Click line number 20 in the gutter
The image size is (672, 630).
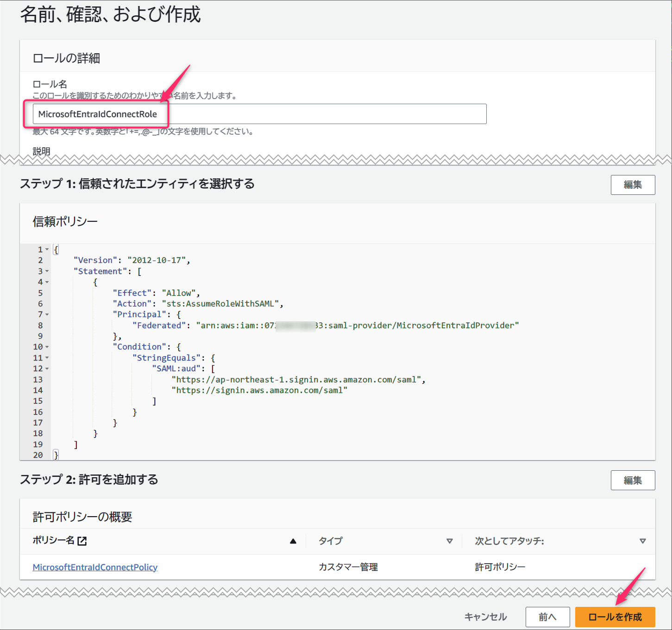(38, 455)
